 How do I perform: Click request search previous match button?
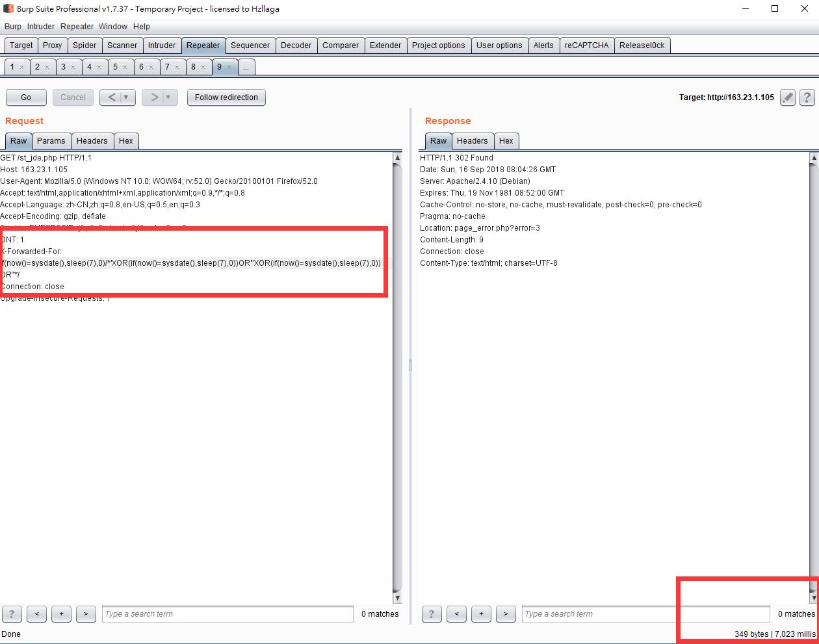pyautogui.click(x=36, y=613)
